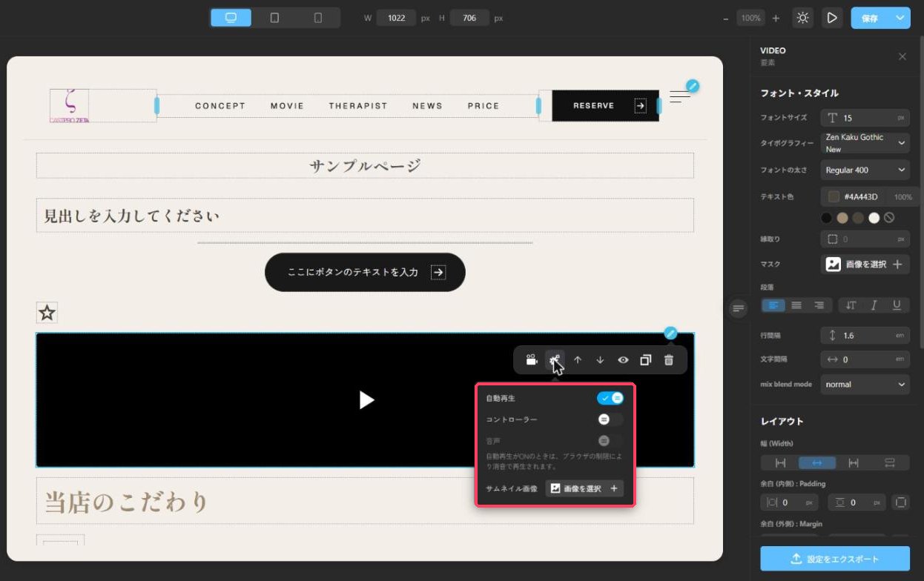Delete the video element with trash icon
924x581 pixels.
(x=669, y=360)
